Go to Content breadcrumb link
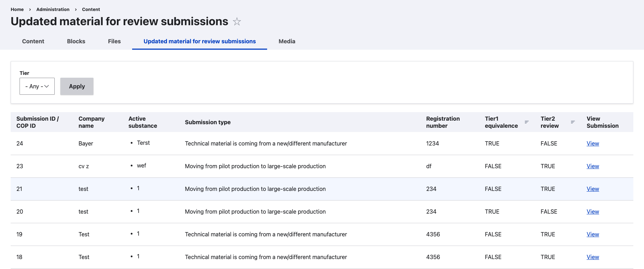 tap(91, 9)
